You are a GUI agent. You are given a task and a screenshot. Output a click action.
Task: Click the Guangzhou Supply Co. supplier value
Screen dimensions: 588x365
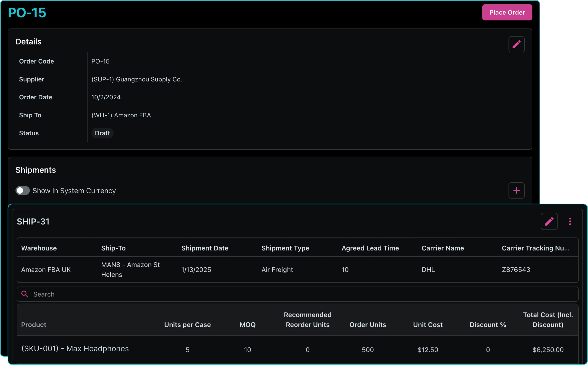[x=137, y=79]
